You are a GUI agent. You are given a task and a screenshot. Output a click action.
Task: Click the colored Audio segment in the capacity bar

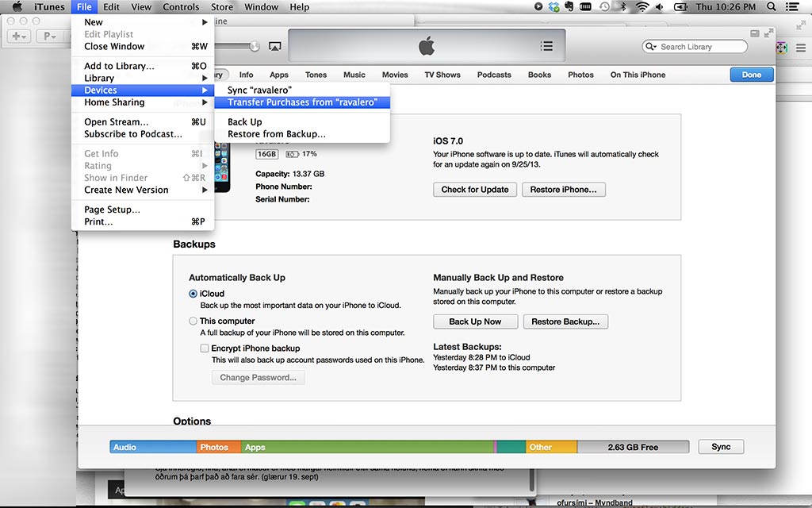point(152,447)
